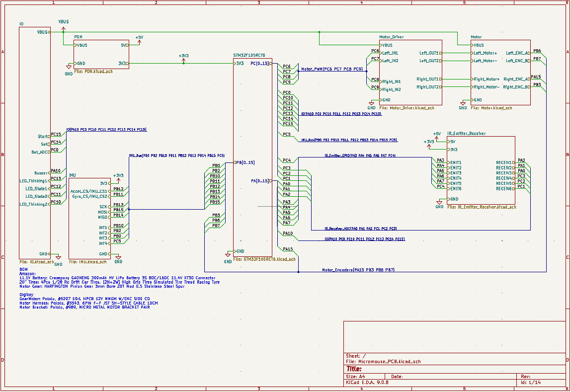Select the PC[0..15] bus pin on STM32 sheet

tap(261, 63)
